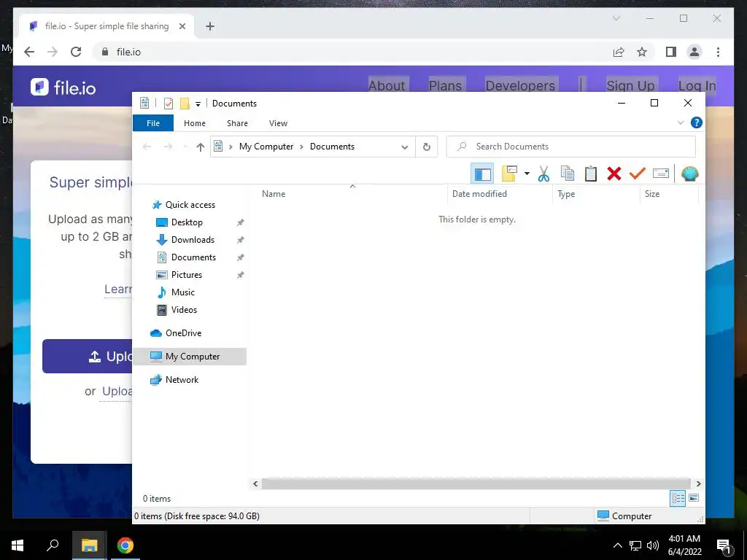
Task: Close the file.io browser tab
Action: (x=182, y=26)
